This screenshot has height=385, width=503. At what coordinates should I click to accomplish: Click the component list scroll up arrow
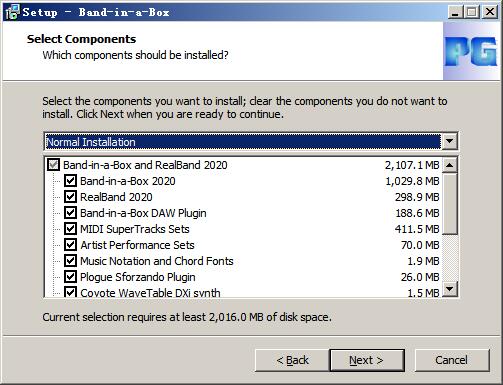(x=450, y=165)
